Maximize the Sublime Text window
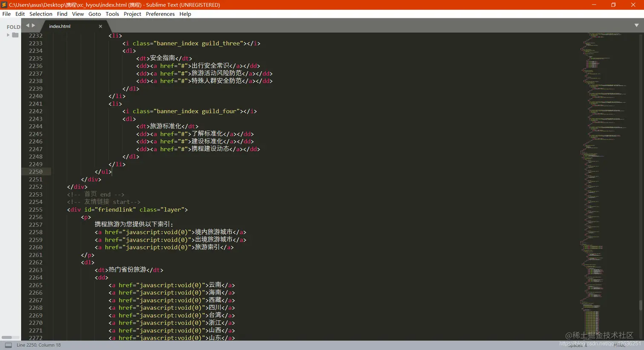Image resolution: width=644 pixels, height=350 pixels. coord(613,5)
